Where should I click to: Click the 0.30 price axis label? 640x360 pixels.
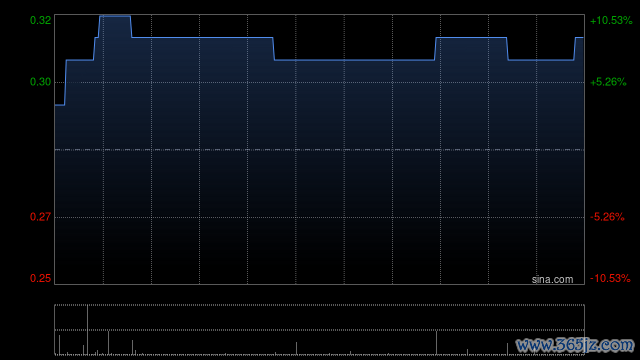(x=40, y=82)
